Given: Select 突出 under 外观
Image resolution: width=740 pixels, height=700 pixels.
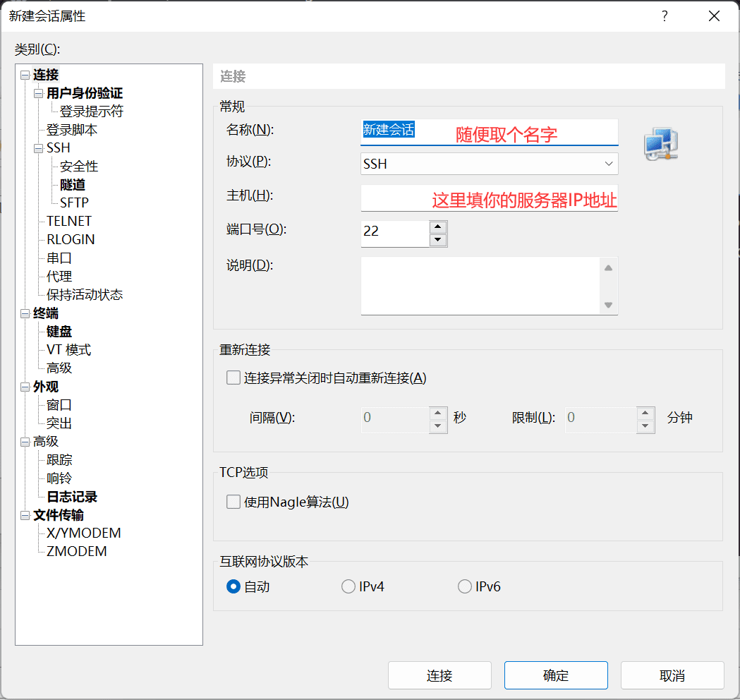Looking at the screenshot, I should pos(59,423).
